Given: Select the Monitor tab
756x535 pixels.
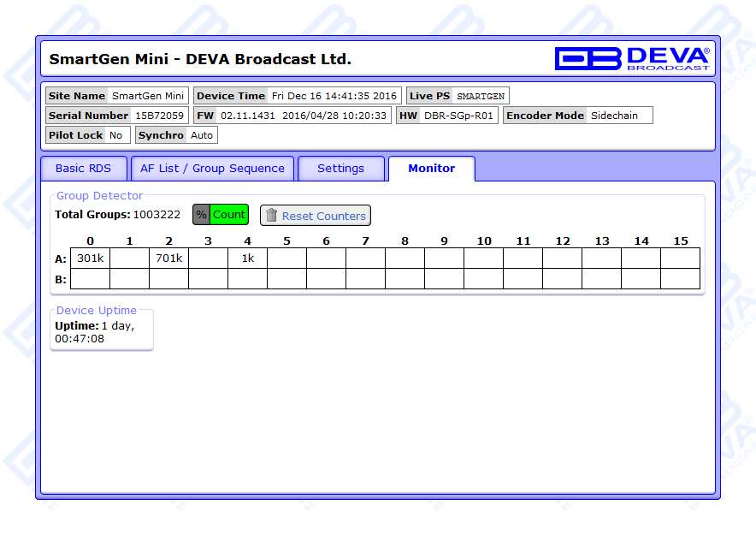Looking at the screenshot, I should pyautogui.click(x=431, y=169).
